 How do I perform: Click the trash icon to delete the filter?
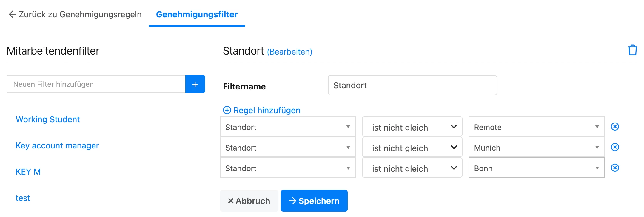pos(632,50)
